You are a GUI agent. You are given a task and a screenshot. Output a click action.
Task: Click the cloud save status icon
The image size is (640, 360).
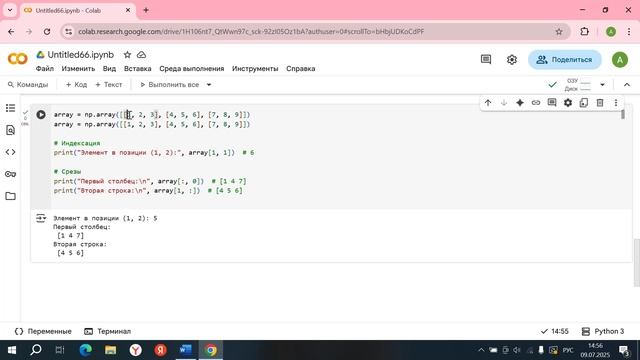click(x=141, y=55)
